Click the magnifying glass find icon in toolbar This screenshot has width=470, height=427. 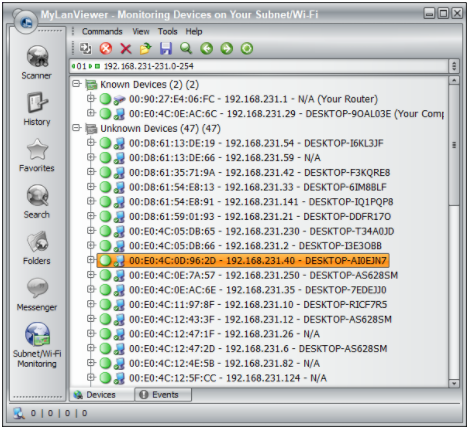click(x=186, y=49)
